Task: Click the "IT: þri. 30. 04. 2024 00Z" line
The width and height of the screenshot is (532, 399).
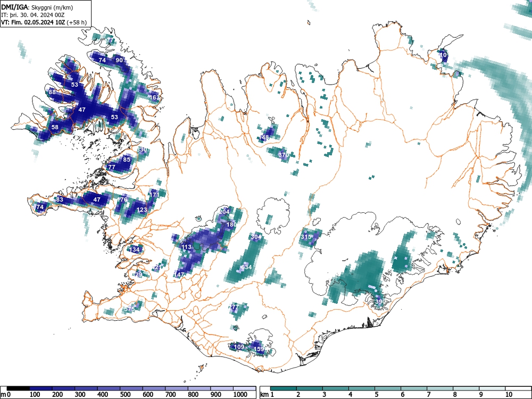Action: pos(32,15)
